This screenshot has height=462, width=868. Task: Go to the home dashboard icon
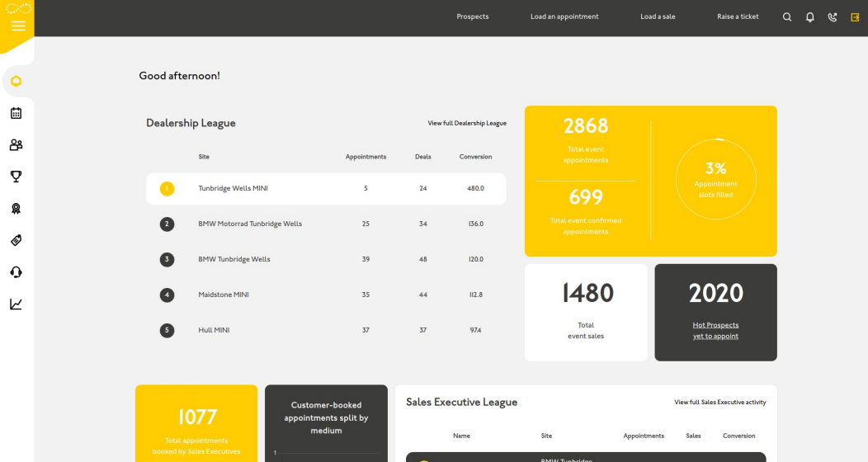pyautogui.click(x=17, y=81)
